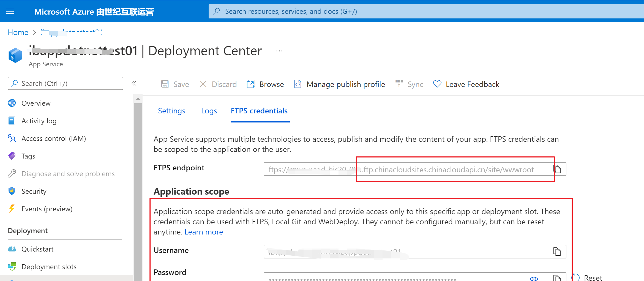This screenshot has height=281, width=644.
Task: Open Access control (IAM)
Action: pyautogui.click(x=54, y=138)
